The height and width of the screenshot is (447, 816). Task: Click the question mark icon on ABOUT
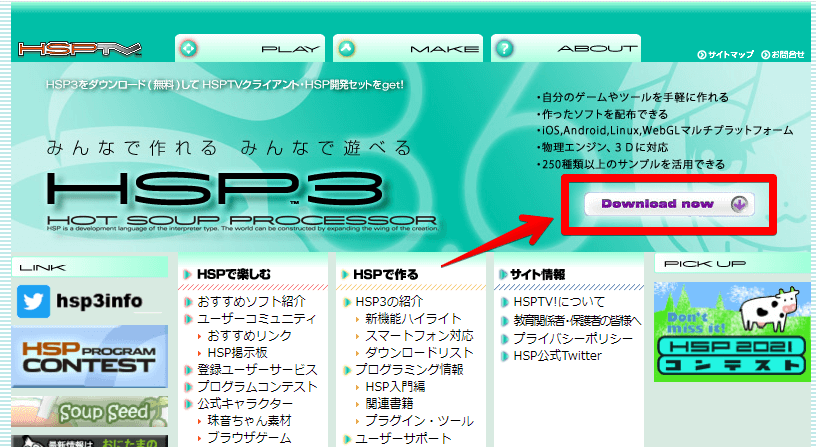[504, 48]
